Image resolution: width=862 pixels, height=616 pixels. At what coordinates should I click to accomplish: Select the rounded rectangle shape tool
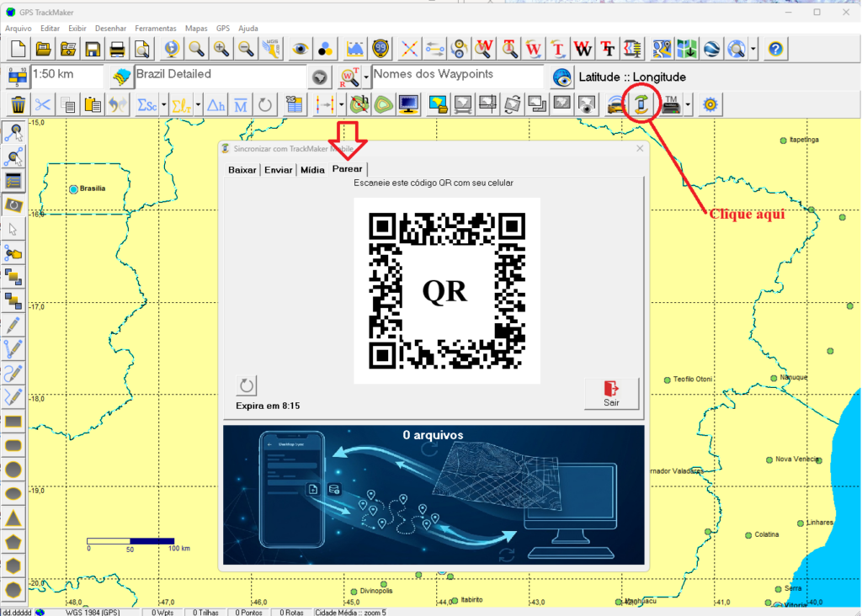point(13,446)
